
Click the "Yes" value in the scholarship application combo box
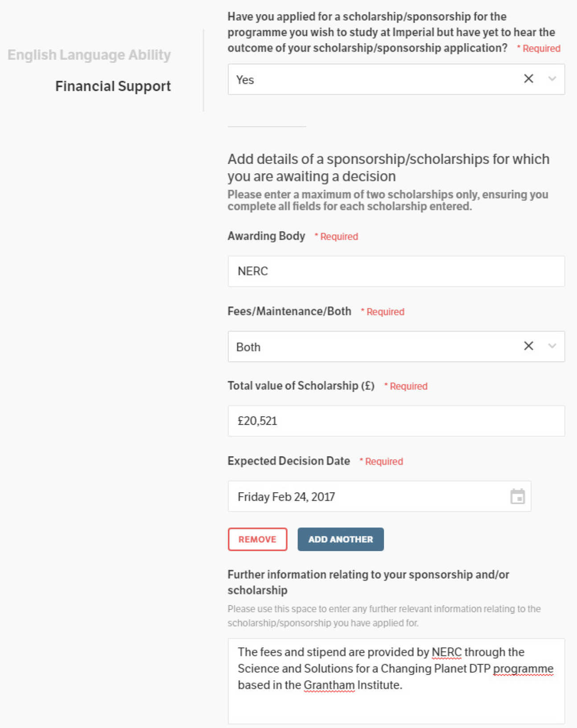coord(245,80)
